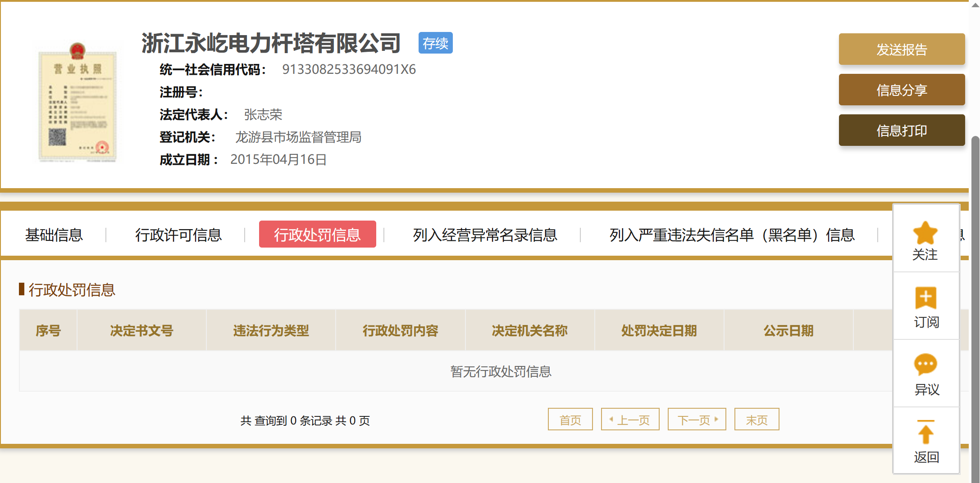The image size is (980, 483).
Task: Click the 返回 up arrow icon
Action: (926, 432)
